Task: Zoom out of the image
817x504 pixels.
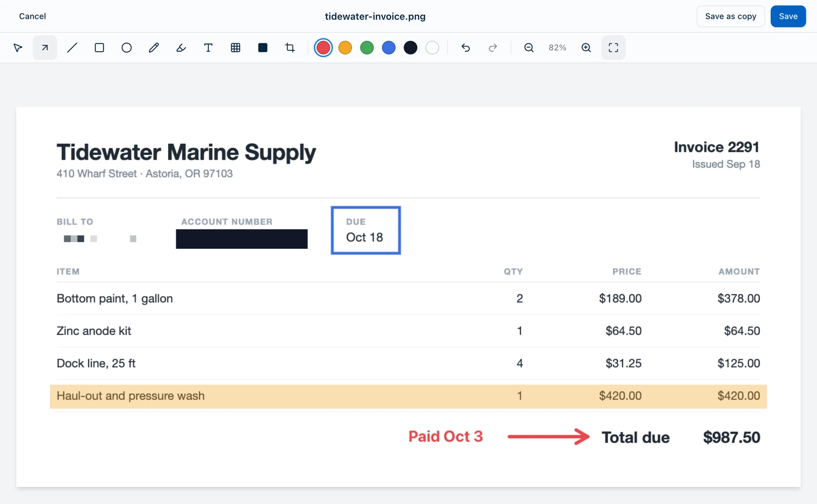Action: tap(529, 47)
